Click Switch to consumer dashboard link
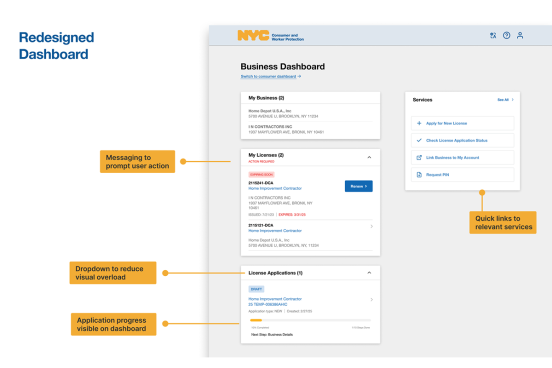Screen dimensions: 552x368 click(271, 76)
